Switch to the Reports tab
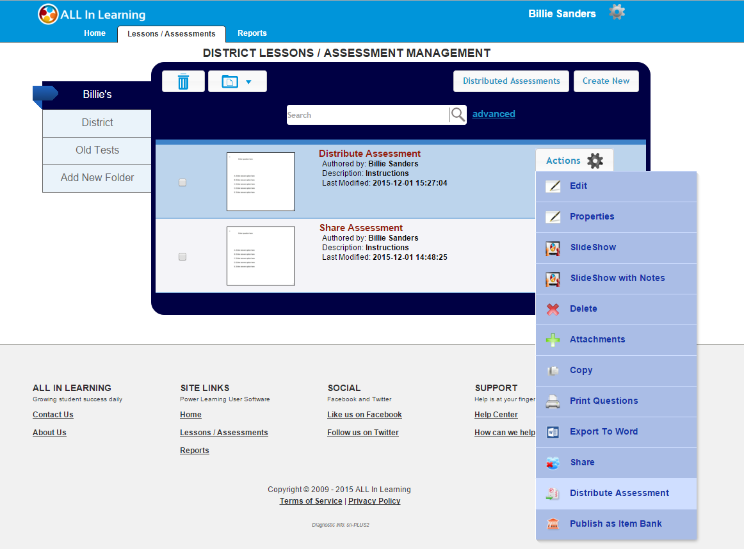 tap(252, 33)
